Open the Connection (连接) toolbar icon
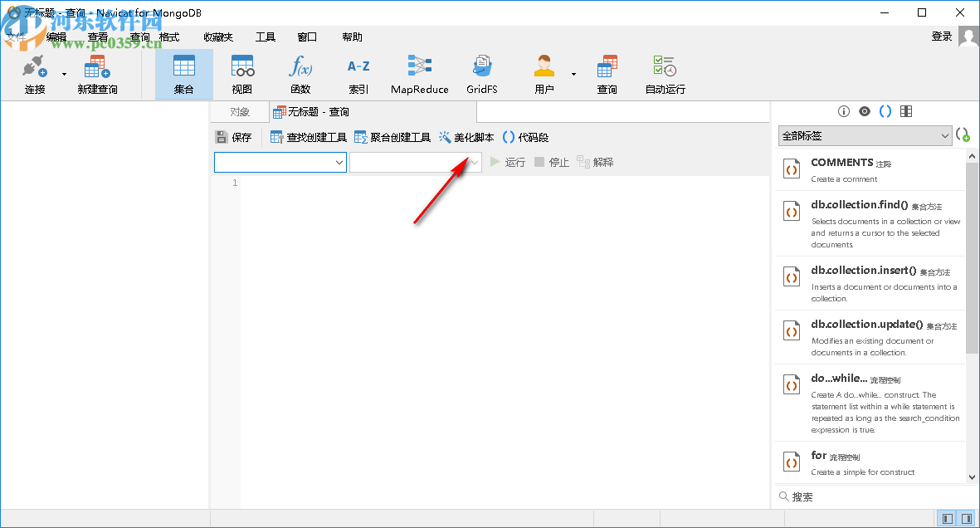 (x=34, y=75)
